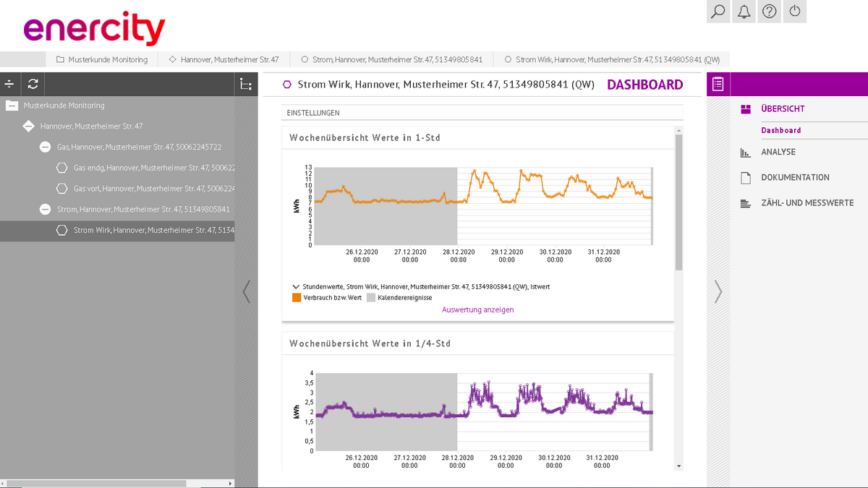Collapse the left navigation panel arrow
Image resolution: width=868 pixels, height=488 pixels.
(246, 291)
